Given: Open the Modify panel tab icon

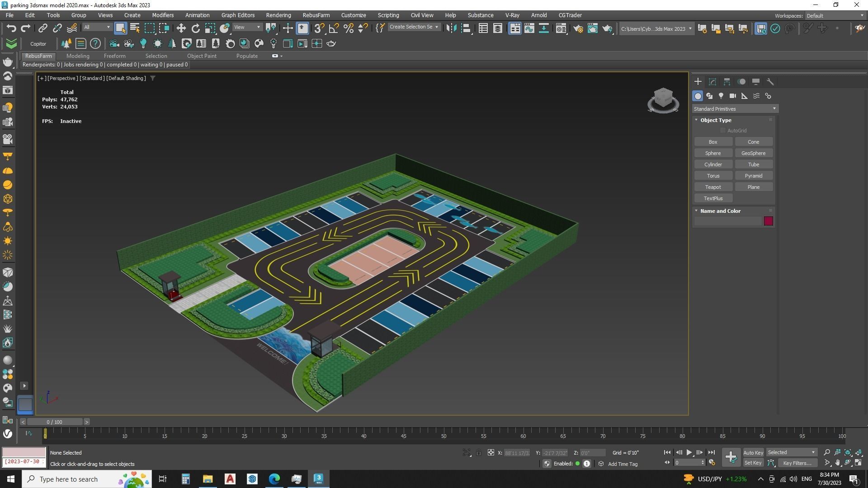Looking at the screenshot, I should pyautogui.click(x=712, y=82).
